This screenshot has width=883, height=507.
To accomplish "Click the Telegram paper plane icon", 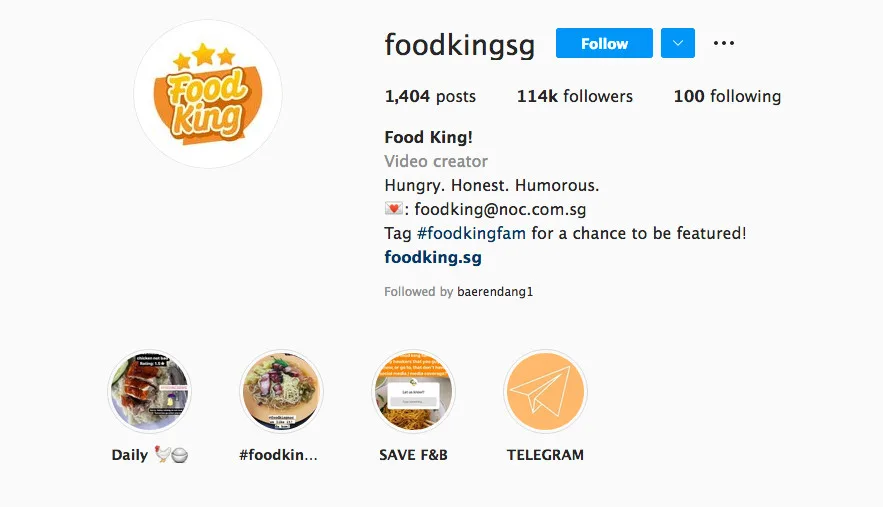I will pos(545,391).
